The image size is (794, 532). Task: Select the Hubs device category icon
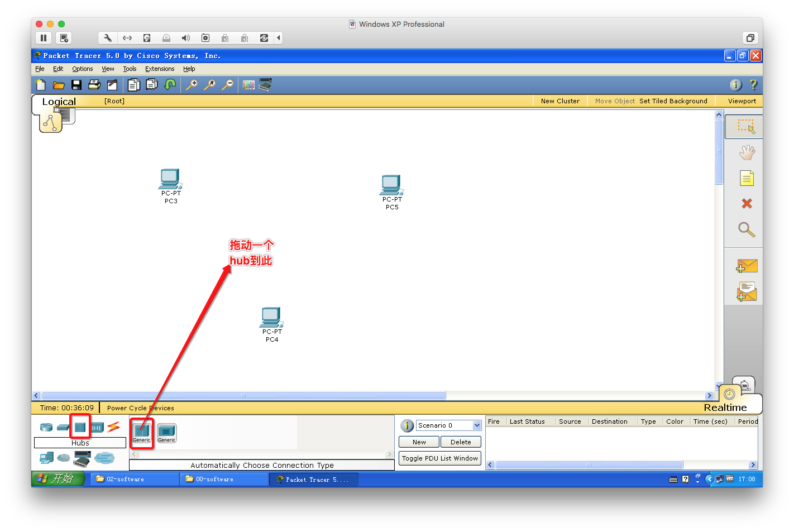tap(80, 427)
